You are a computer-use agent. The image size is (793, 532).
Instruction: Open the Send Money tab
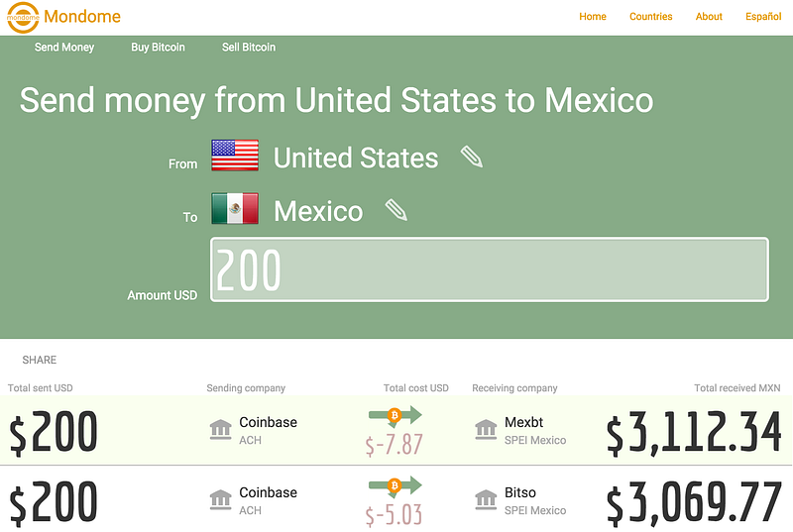tap(64, 47)
